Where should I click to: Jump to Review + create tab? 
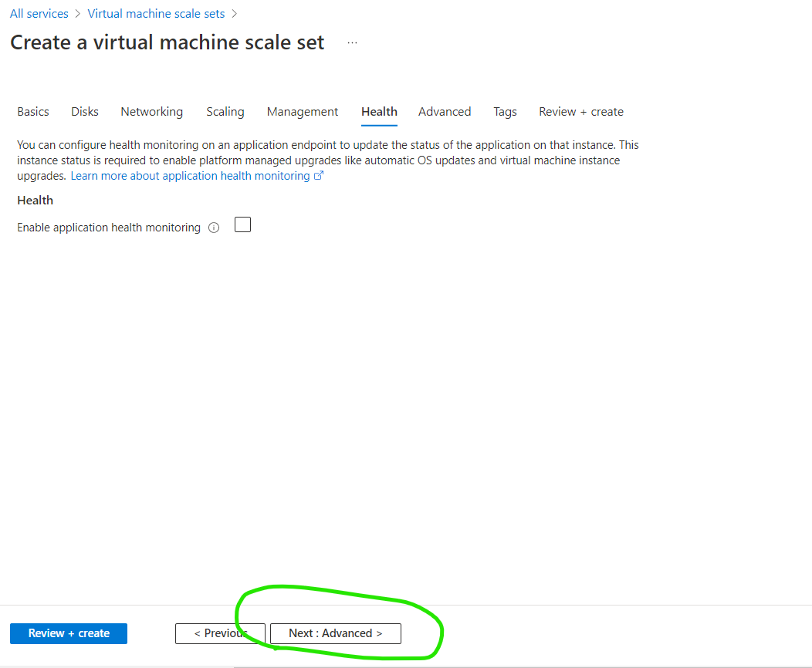pos(581,112)
